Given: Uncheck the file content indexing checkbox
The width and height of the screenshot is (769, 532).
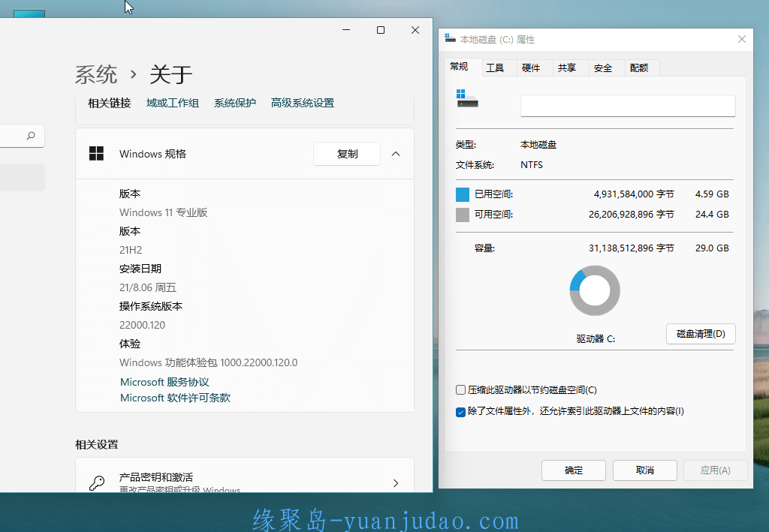Looking at the screenshot, I should pos(461,412).
